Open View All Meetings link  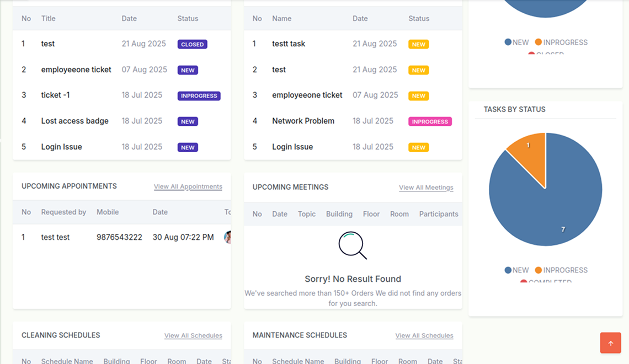click(x=426, y=188)
